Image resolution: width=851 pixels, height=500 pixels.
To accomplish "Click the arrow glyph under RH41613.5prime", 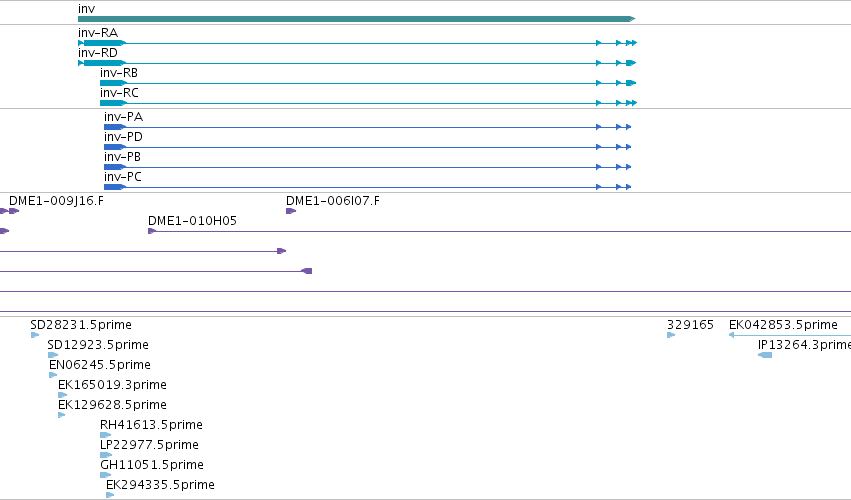I will click(x=105, y=435).
